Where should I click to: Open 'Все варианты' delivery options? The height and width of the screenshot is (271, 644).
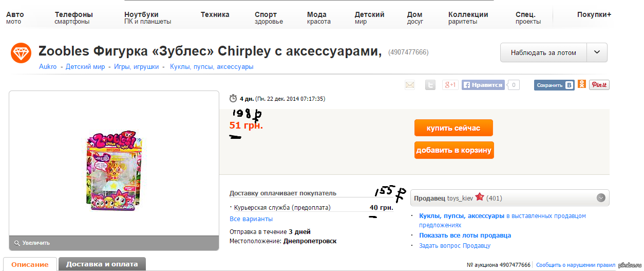(251, 219)
